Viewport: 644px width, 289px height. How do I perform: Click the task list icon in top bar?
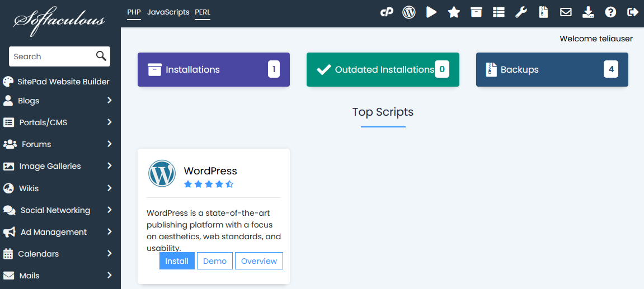499,12
